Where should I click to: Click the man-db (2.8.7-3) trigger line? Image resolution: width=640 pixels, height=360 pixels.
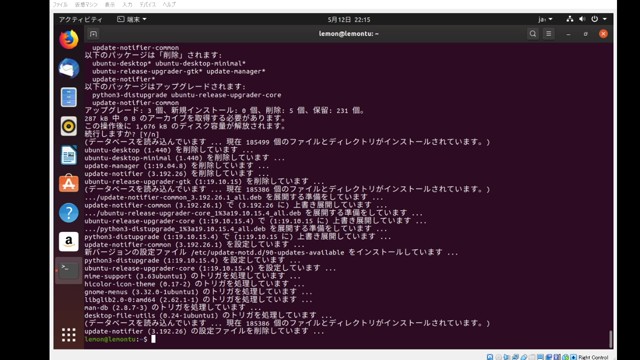173,307
